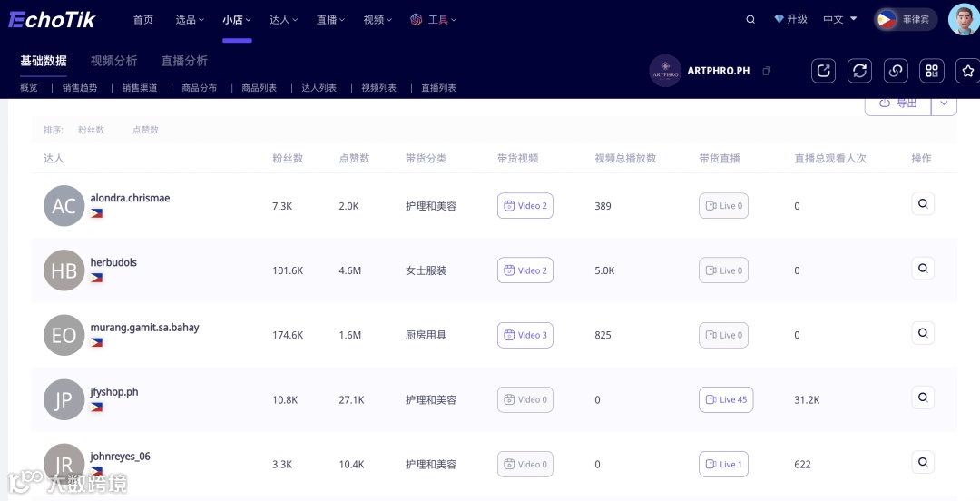The height and width of the screenshot is (501, 980).
Task: View details icon for murang.gamit.sa.bahay
Action: (923, 333)
